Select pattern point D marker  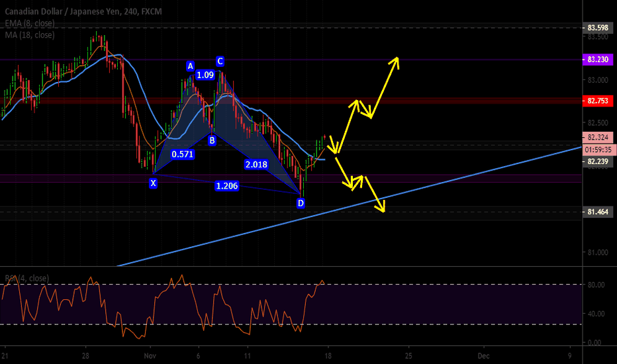coord(301,203)
